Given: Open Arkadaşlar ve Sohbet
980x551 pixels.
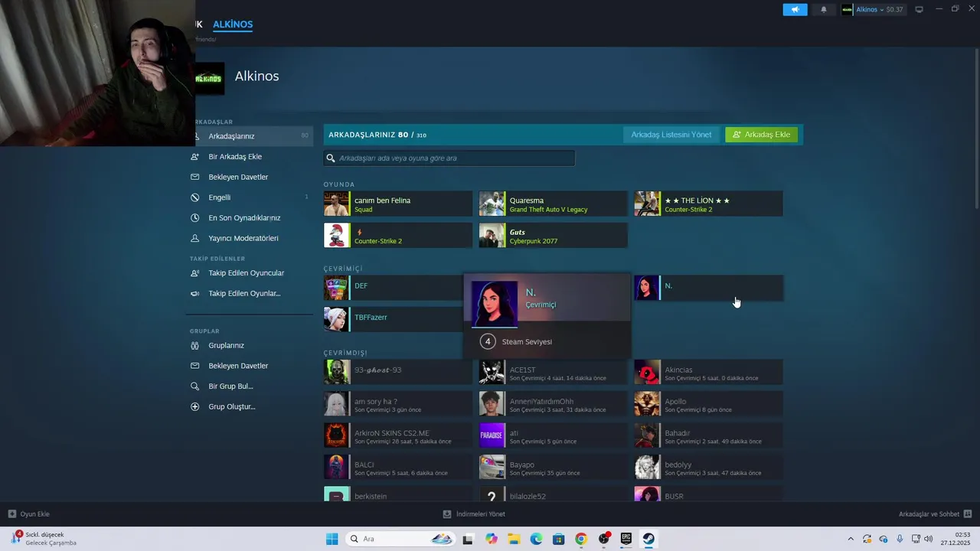Looking at the screenshot, I should tap(935, 514).
